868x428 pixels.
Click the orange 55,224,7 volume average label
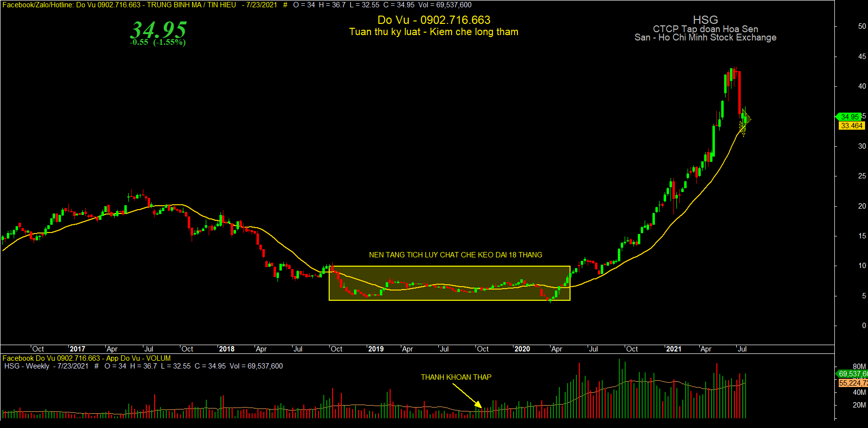pyautogui.click(x=853, y=383)
